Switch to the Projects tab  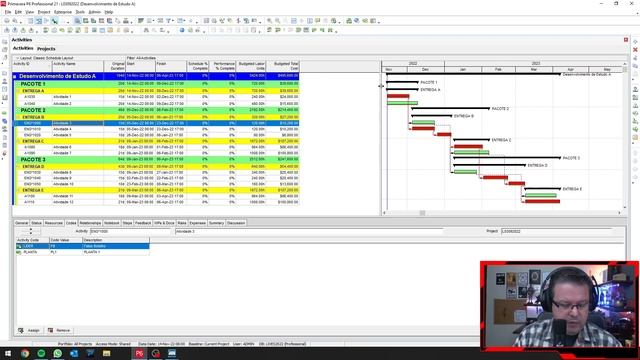(46, 49)
